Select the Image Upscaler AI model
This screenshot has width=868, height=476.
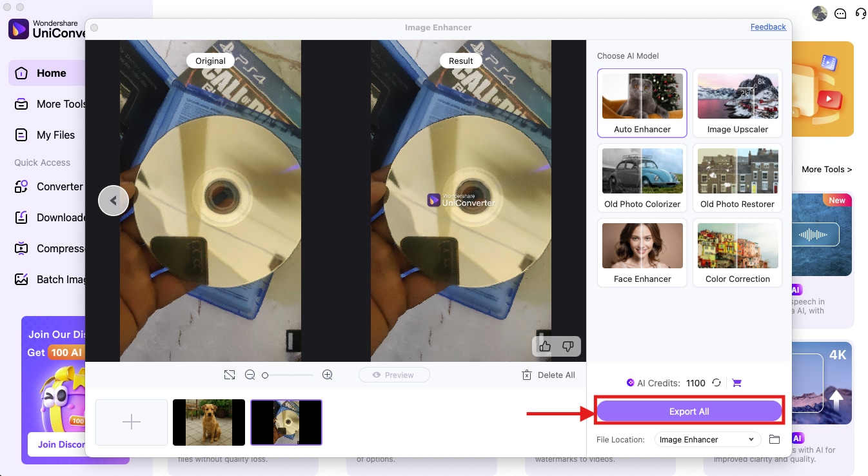coord(737,103)
